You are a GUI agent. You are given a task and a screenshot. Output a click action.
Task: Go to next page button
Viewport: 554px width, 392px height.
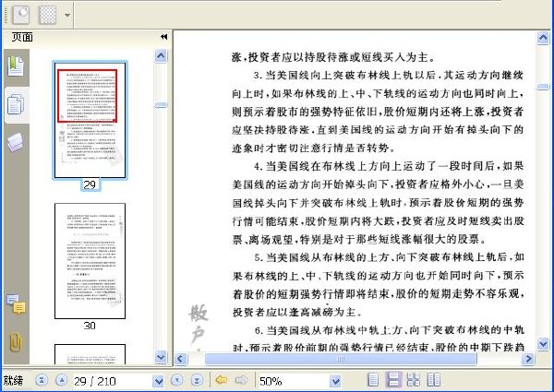click(177, 380)
